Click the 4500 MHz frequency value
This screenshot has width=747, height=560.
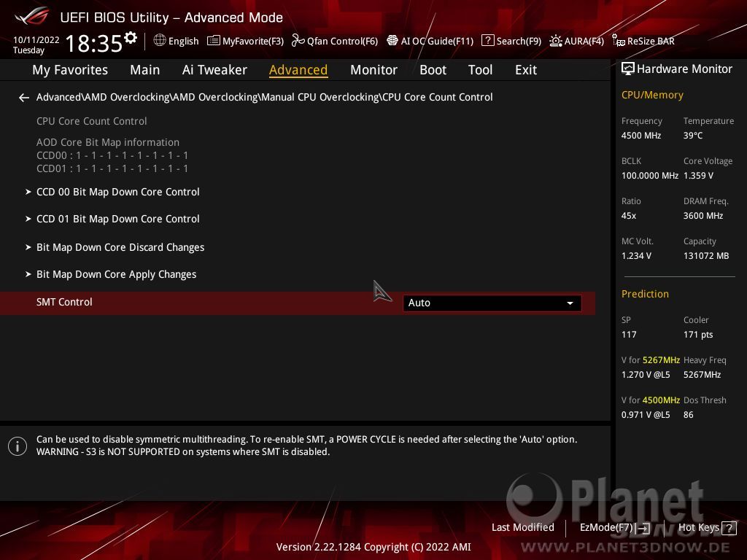coord(641,136)
